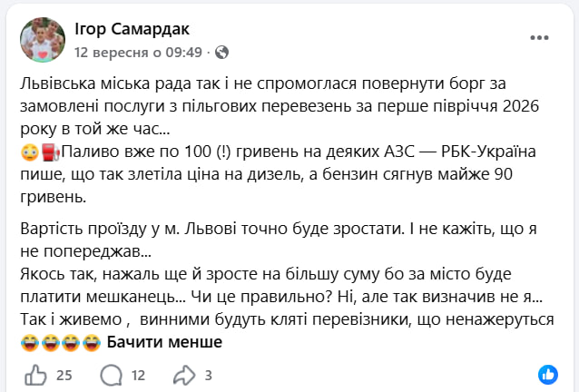The width and height of the screenshot is (579, 392).
Task: Click the flushed face emoji
Action: pyautogui.click(x=30, y=152)
